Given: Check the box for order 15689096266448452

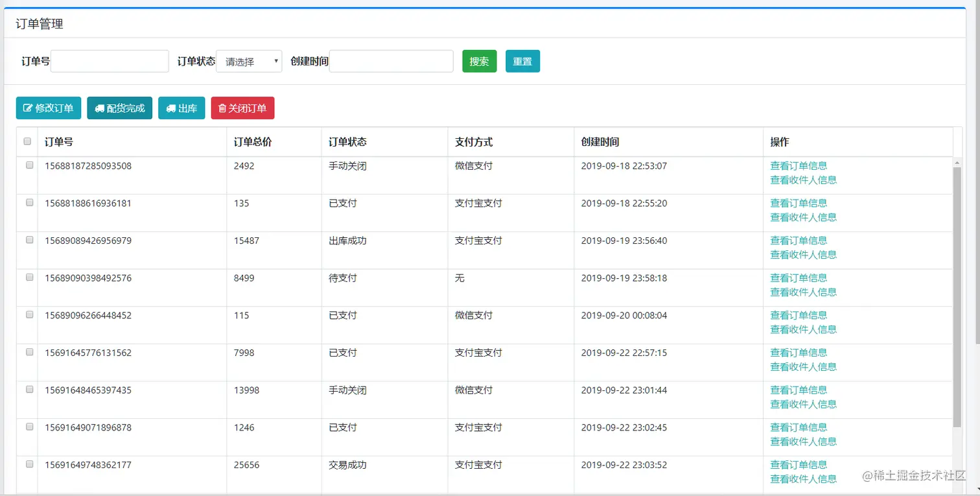Looking at the screenshot, I should (x=29, y=314).
